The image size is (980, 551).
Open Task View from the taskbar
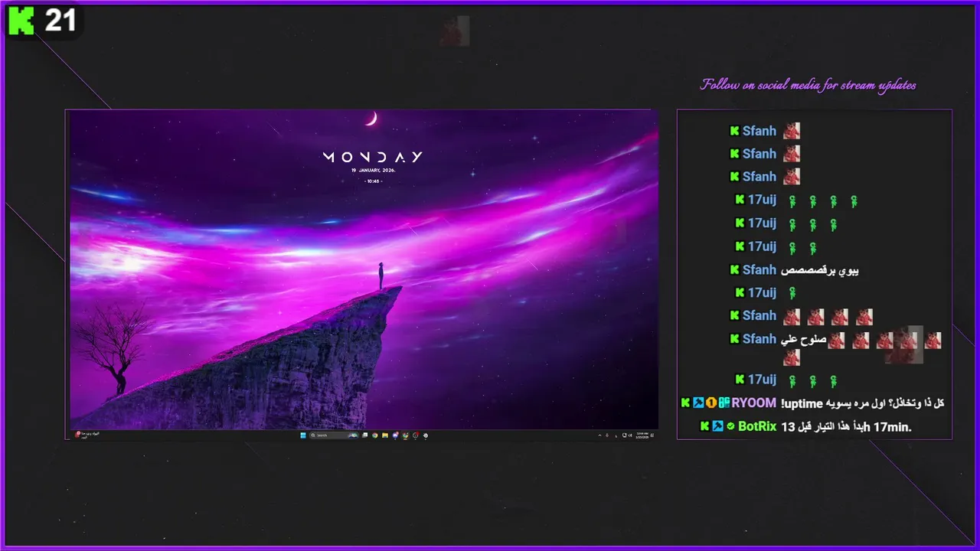(364, 435)
